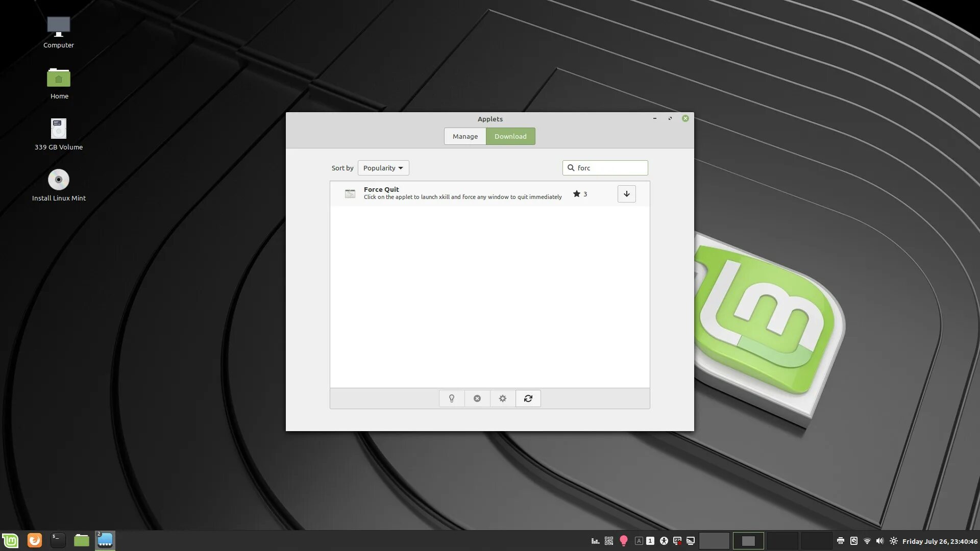Launch Firefox from the panel
Screen dimensions: 980x551
[x=35, y=540]
